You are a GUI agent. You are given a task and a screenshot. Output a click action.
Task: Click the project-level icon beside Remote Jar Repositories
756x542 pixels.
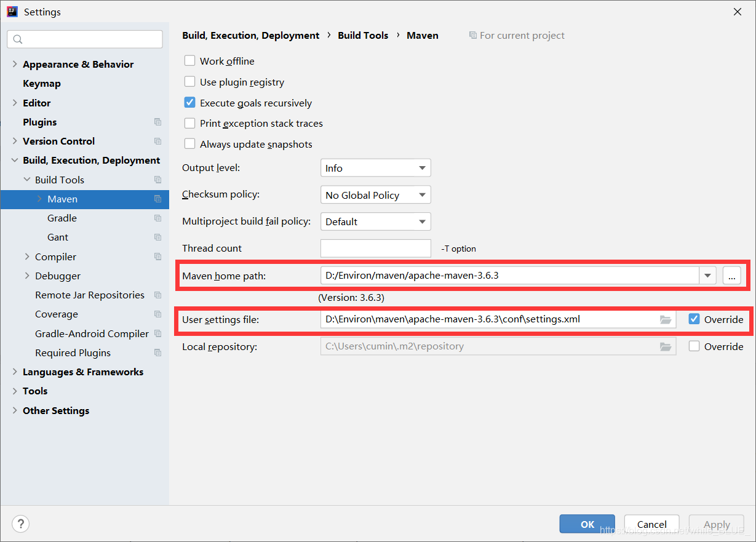pyautogui.click(x=158, y=295)
